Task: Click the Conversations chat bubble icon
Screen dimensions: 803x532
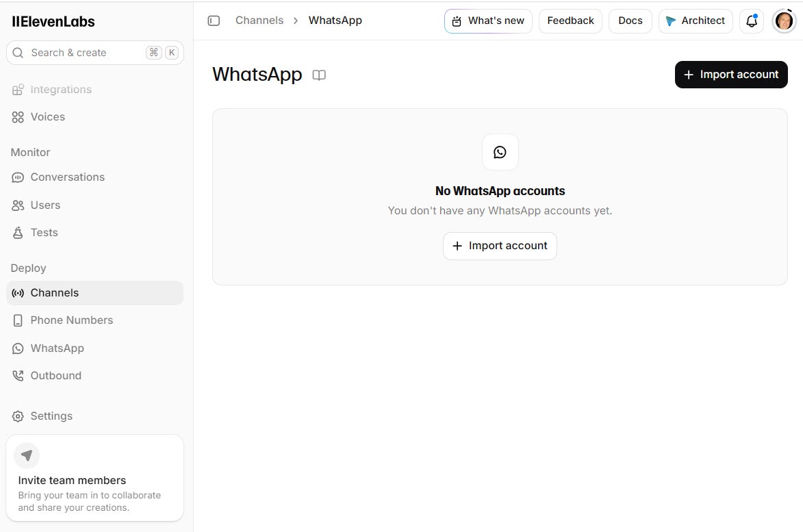Action: pos(18,177)
